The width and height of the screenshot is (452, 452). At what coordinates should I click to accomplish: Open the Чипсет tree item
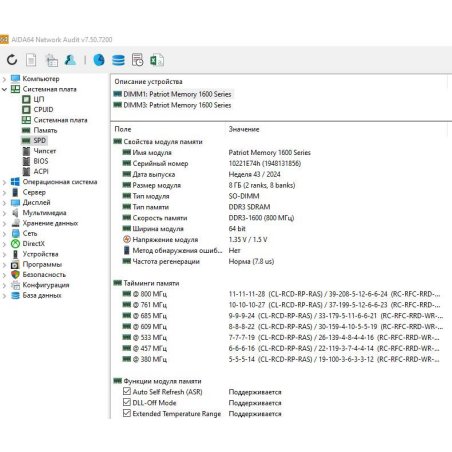[45, 151]
